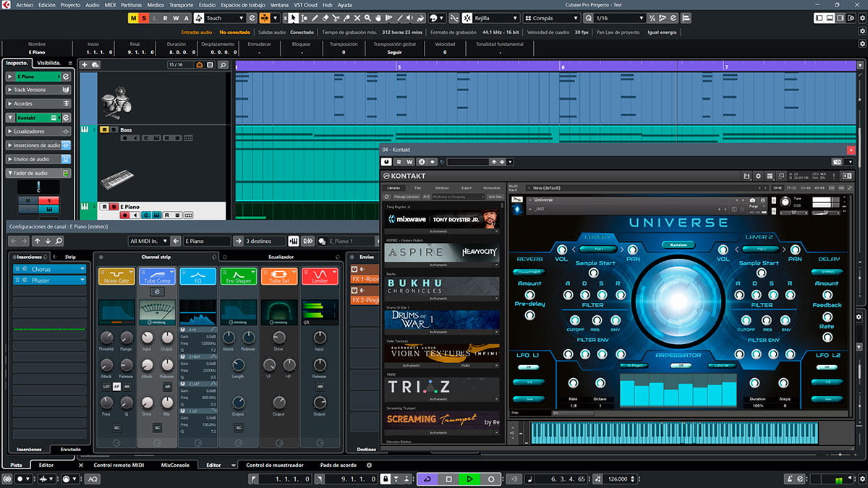868x488 pixels.
Task: Toggle mute on E Piano track
Action: click(x=104, y=207)
